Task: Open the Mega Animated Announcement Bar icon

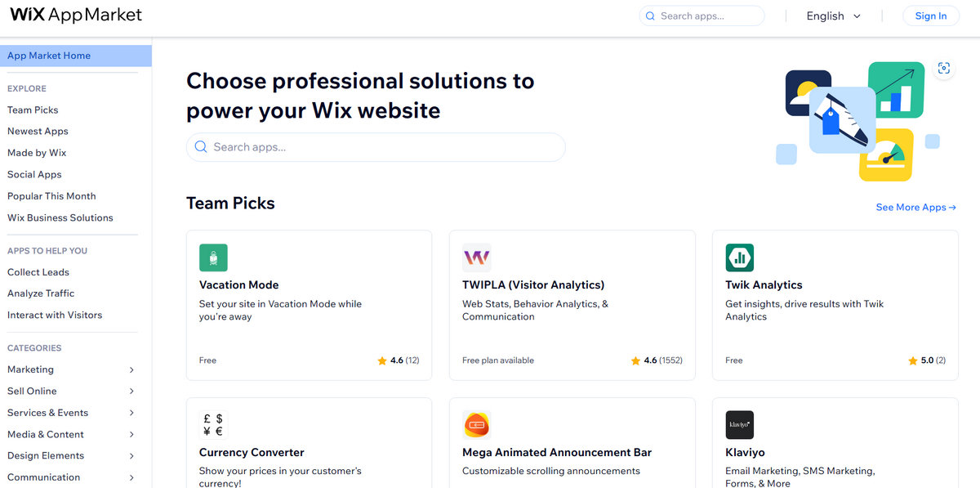Action: tap(476, 425)
